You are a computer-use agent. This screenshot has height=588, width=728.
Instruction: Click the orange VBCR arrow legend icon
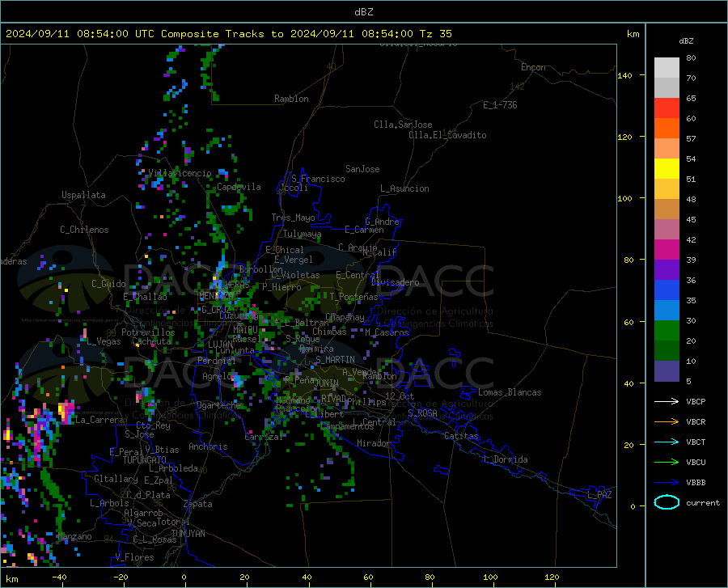pos(667,422)
